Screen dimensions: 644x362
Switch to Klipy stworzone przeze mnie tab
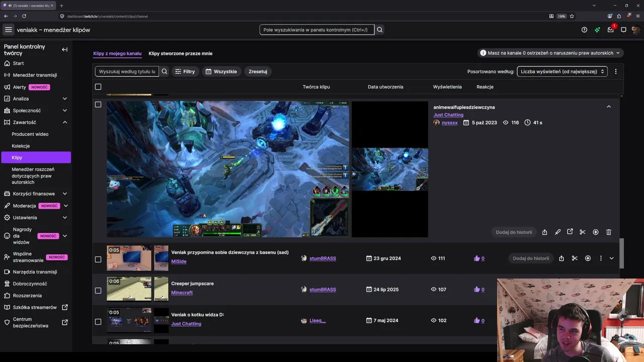point(181,53)
